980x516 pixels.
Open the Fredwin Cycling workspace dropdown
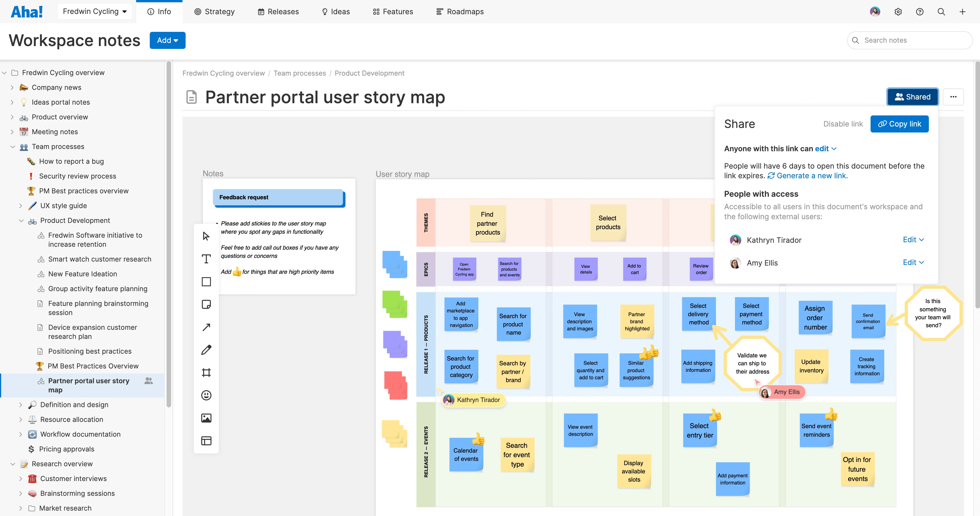(x=94, y=11)
